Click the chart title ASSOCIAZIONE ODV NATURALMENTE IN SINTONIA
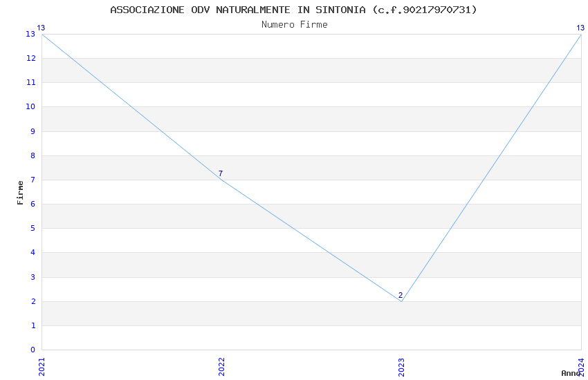 293,10
